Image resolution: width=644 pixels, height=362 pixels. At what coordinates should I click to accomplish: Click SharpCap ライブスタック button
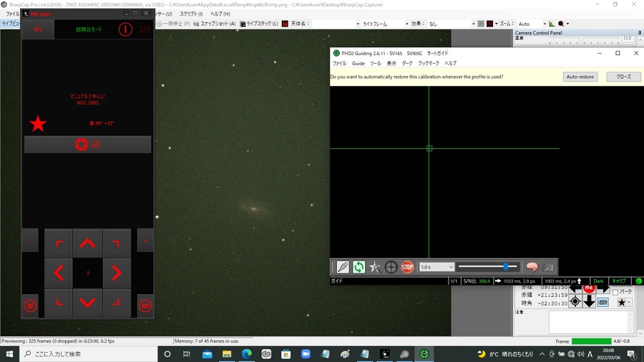(x=259, y=24)
